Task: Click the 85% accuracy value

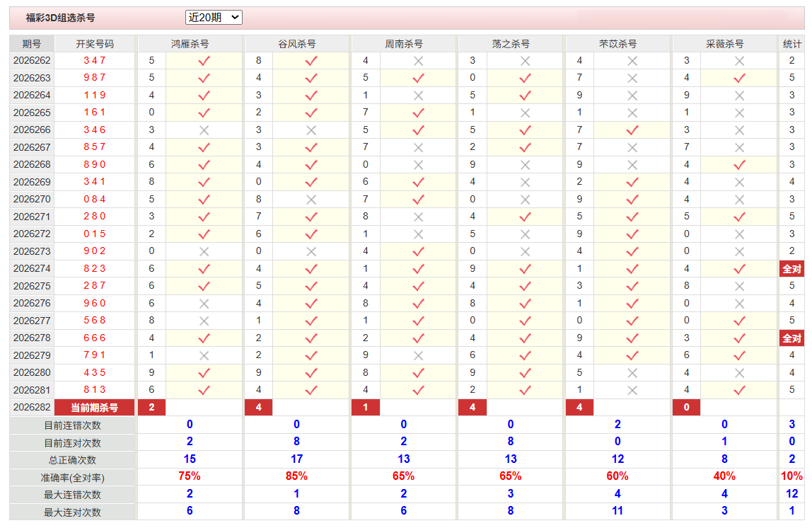Action: (297, 476)
